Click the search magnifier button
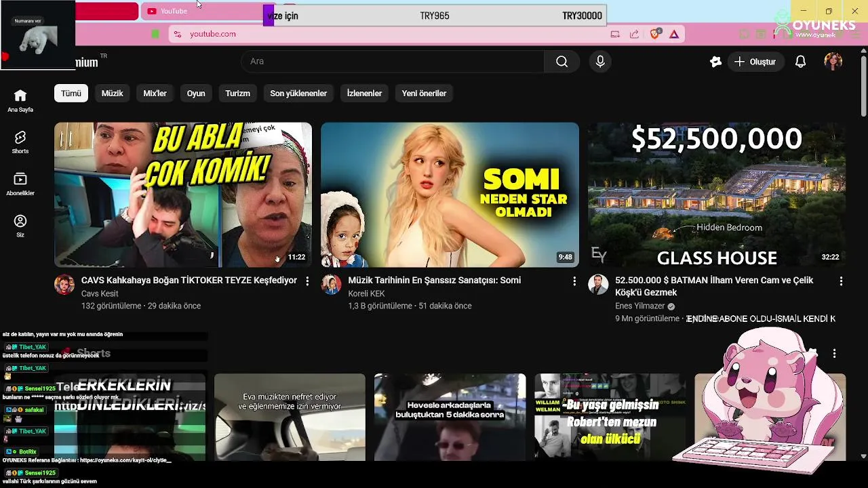This screenshot has height=488, width=868. point(561,62)
